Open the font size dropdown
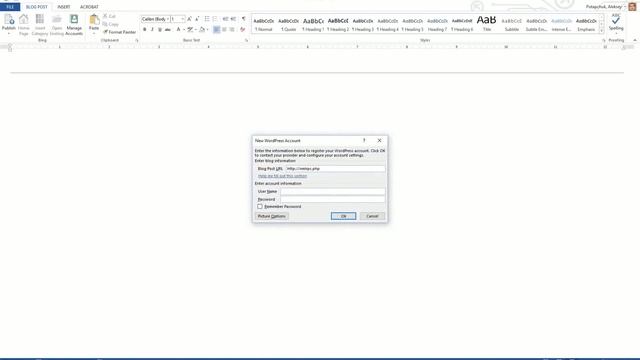This screenshot has width=640, height=360. tap(182, 19)
